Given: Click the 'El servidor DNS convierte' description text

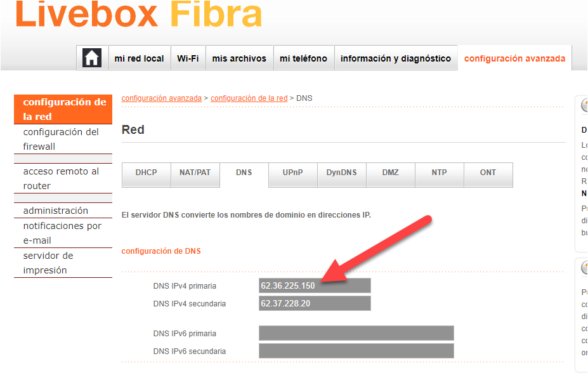Looking at the screenshot, I should [246, 215].
